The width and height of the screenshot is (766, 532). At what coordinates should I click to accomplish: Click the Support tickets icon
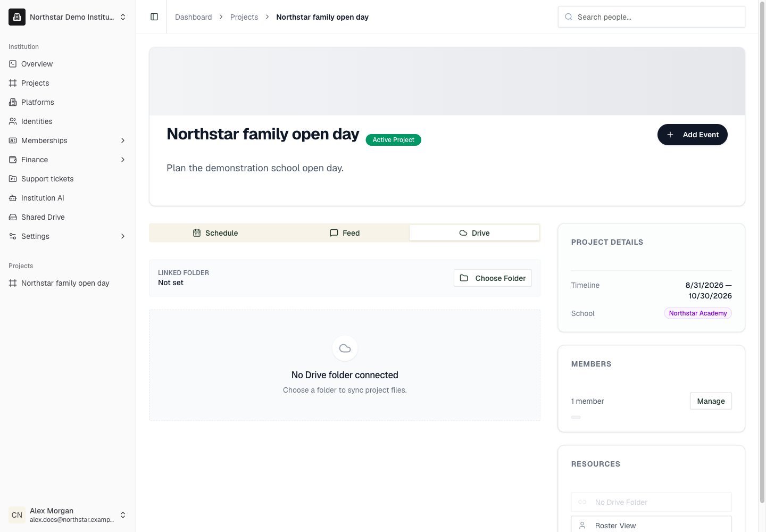[13, 179]
